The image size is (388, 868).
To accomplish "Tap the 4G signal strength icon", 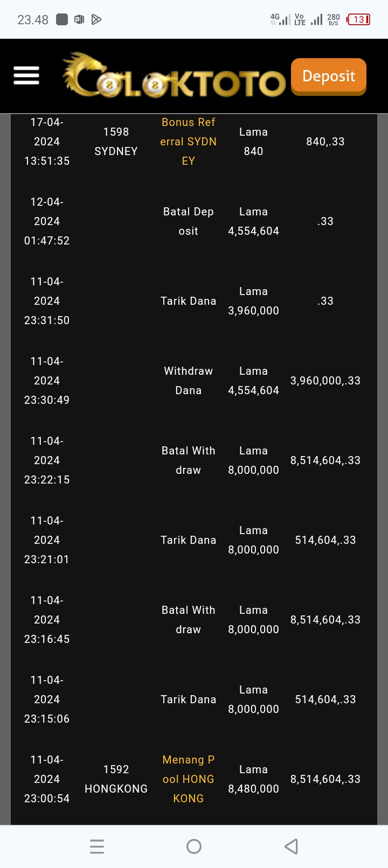I will pyautogui.click(x=280, y=20).
